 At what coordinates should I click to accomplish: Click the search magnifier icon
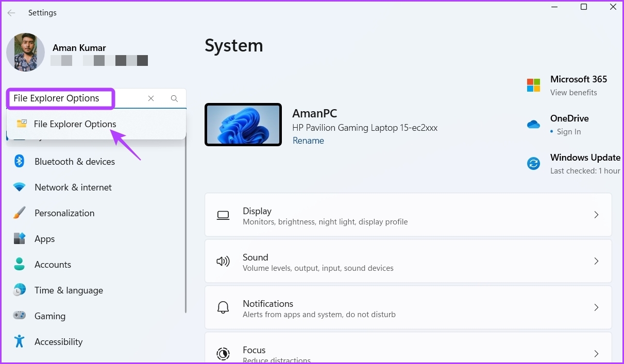(174, 98)
